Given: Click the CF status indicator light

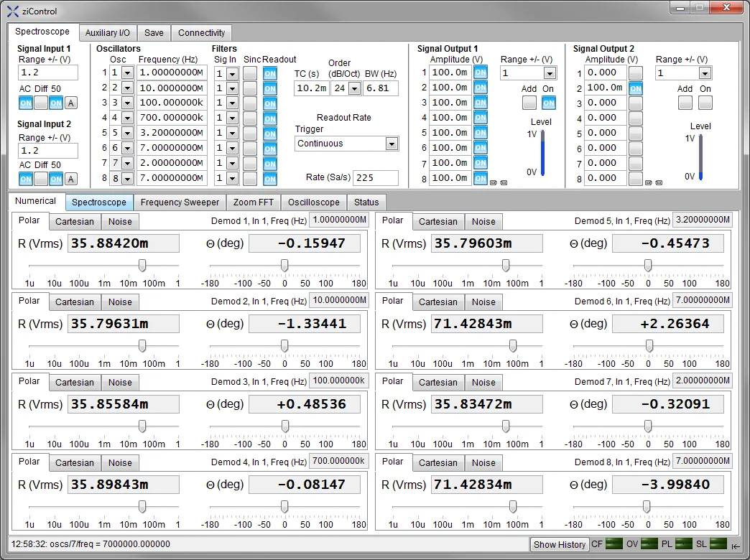Looking at the screenshot, I should pos(614,543).
